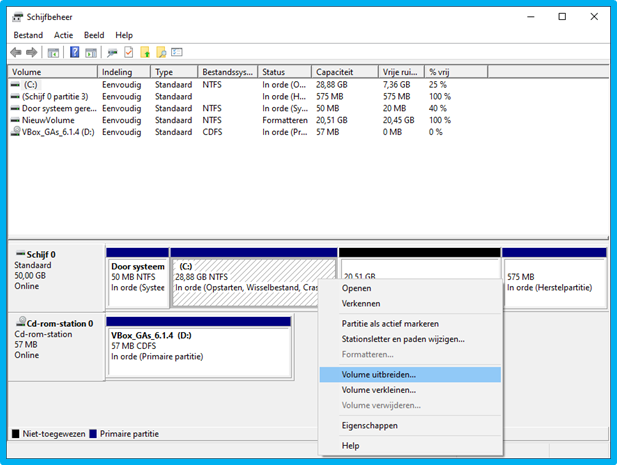Click the Bestandssysteem column header
Screen dimensions: 617x465
click(228, 72)
